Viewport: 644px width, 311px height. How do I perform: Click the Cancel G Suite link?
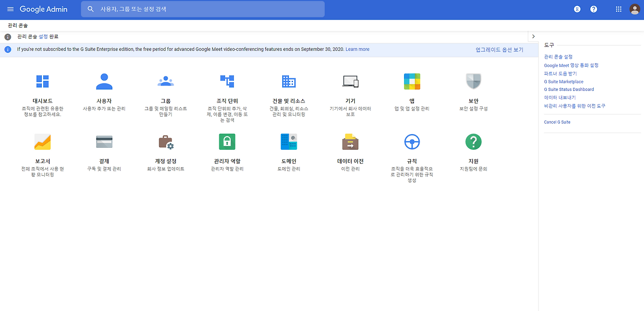pyautogui.click(x=557, y=122)
